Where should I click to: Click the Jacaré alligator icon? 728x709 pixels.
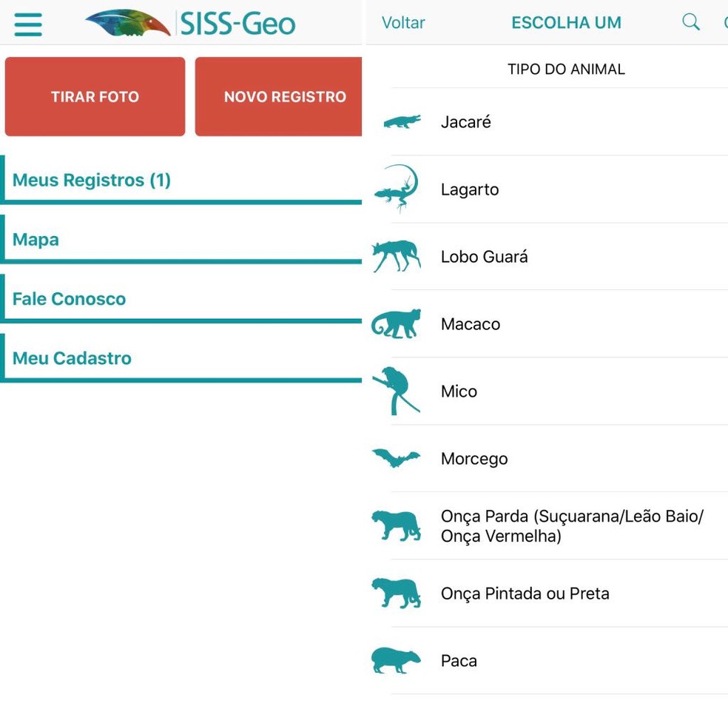402,122
